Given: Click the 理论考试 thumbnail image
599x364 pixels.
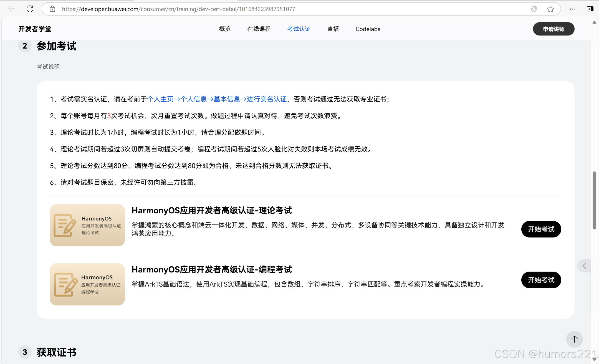Looking at the screenshot, I should click(87, 225).
